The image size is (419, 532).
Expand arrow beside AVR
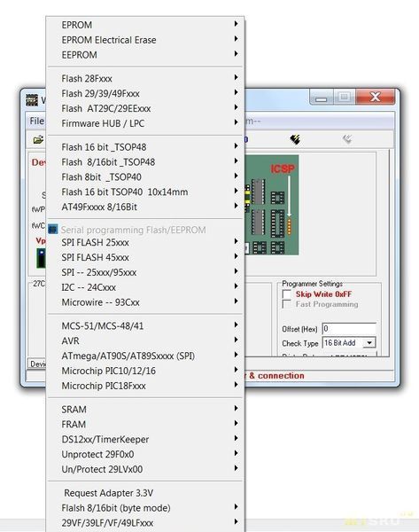(236, 340)
